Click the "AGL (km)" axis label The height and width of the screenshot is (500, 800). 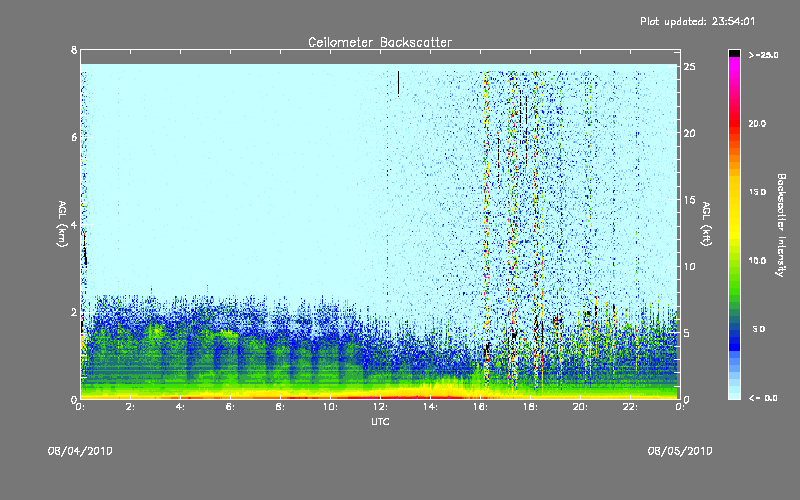click(x=62, y=224)
